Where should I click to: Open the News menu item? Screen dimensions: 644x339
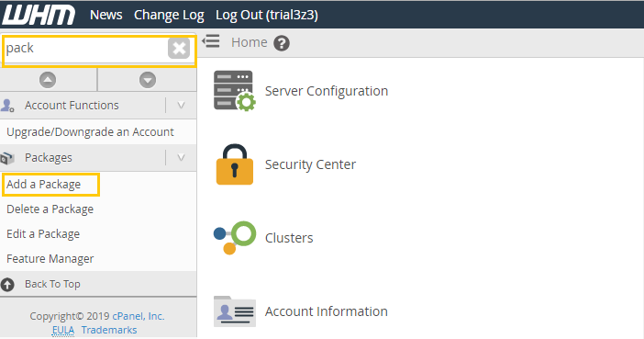click(106, 15)
